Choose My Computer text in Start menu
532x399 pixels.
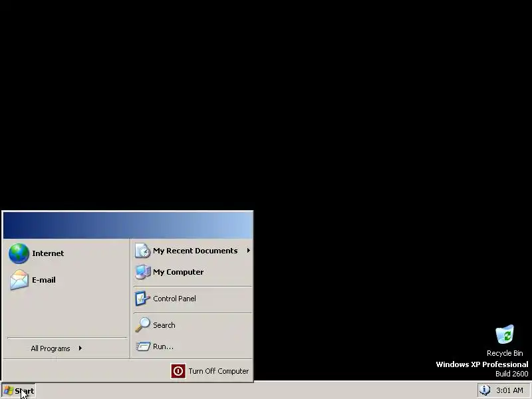[178, 272]
